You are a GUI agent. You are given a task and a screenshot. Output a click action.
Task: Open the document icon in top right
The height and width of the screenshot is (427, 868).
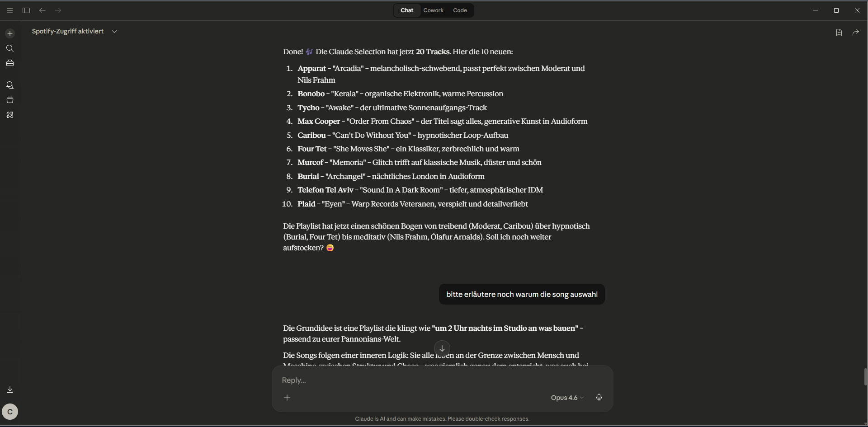[839, 33]
